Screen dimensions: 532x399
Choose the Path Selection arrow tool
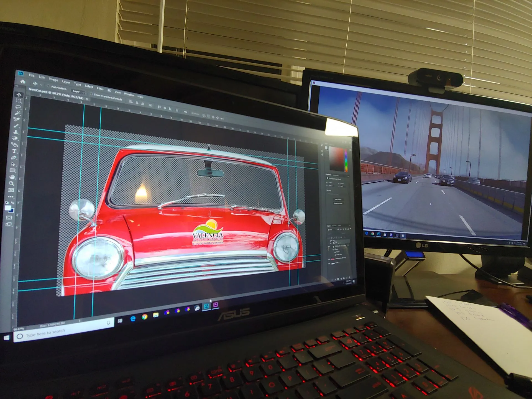point(13,164)
